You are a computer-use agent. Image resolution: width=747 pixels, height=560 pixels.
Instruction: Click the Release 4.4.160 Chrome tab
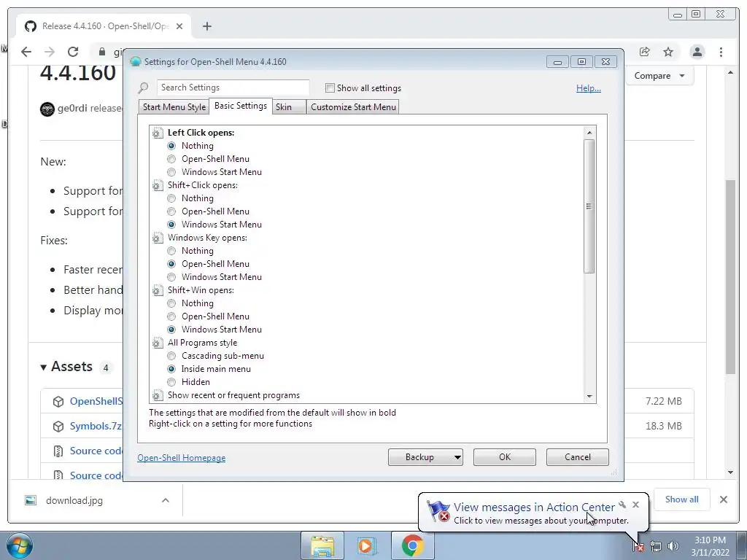coord(104,26)
